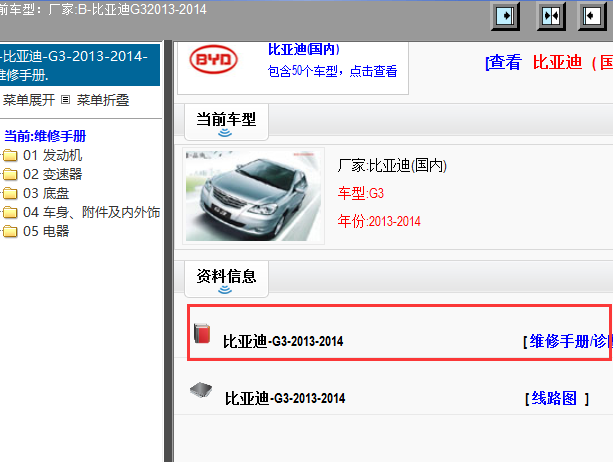This screenshot has height=462, width=613.
Task: Select the 当前车型 tab
Action: 226,122
